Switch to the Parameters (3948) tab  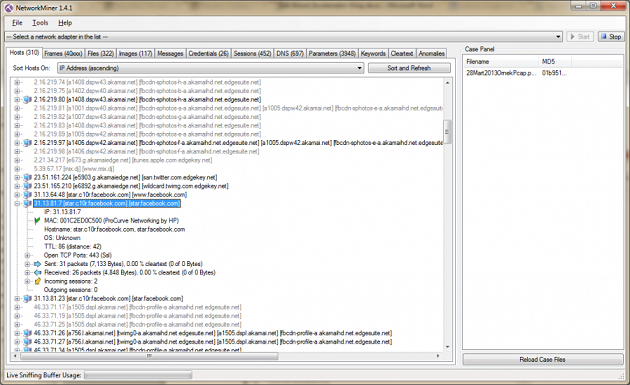tap(332, 53)
